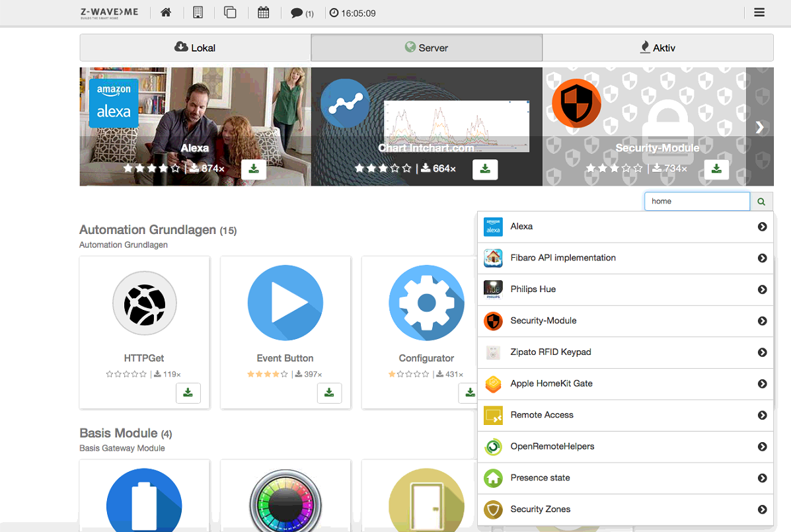Click the Apple HomeKit result icon

[x=493, y=384]
